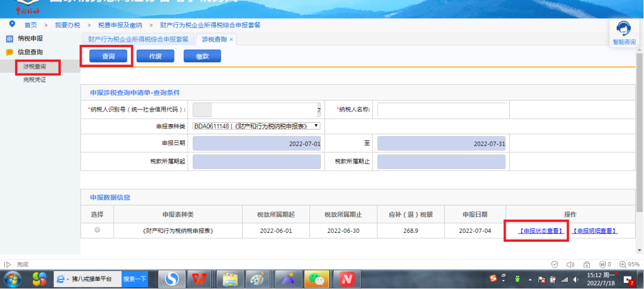Click the browser security shield status icon

coord(555,265)
